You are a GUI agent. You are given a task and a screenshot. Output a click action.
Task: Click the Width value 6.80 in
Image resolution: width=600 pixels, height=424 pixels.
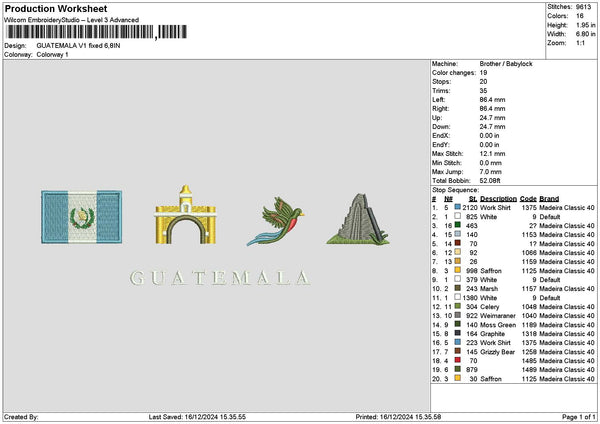pos(585,34)
